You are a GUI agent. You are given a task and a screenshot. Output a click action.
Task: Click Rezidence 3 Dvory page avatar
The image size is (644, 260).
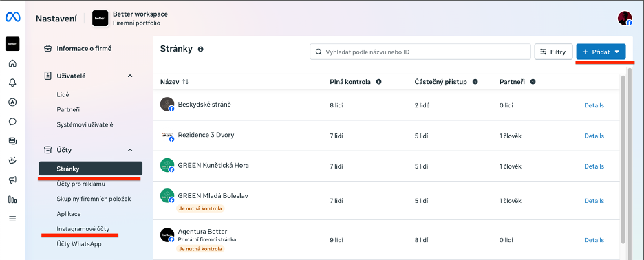[167, 135]
